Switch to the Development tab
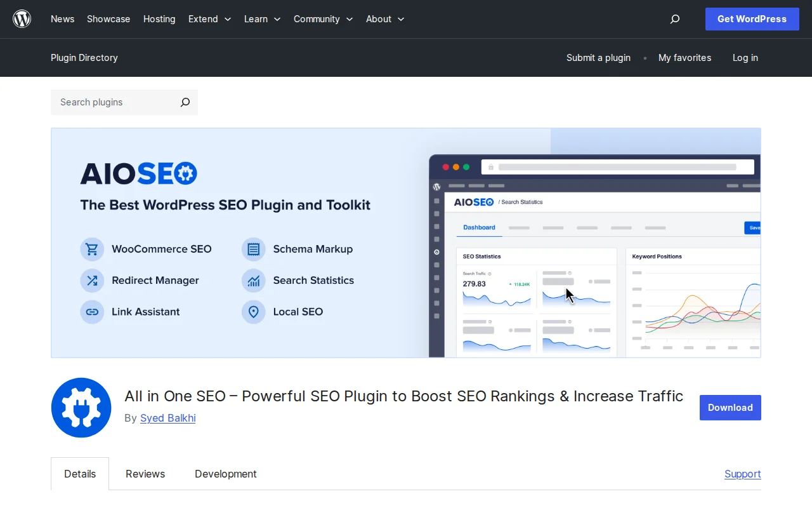The height and width of the screenshot is (508, 812). coord(225,474)
